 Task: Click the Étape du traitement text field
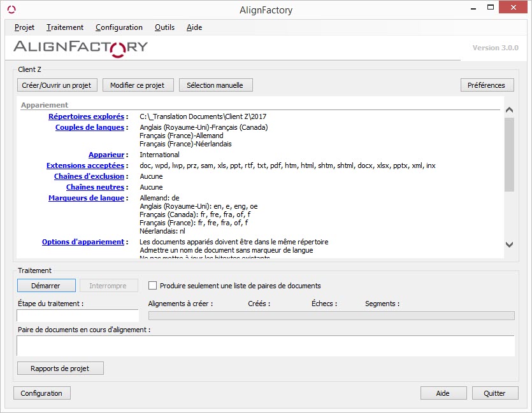pyautogui.click(x=77, y=315)
